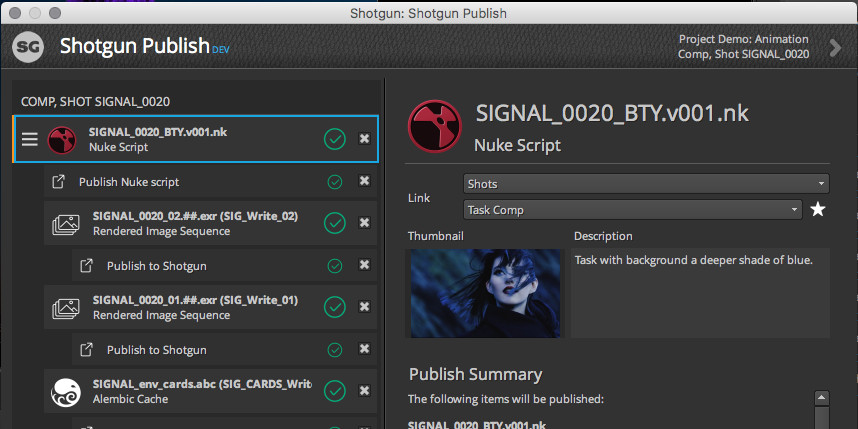Expand the project context arrow at top right
This screenshot has width=858, height=429.
835,48
